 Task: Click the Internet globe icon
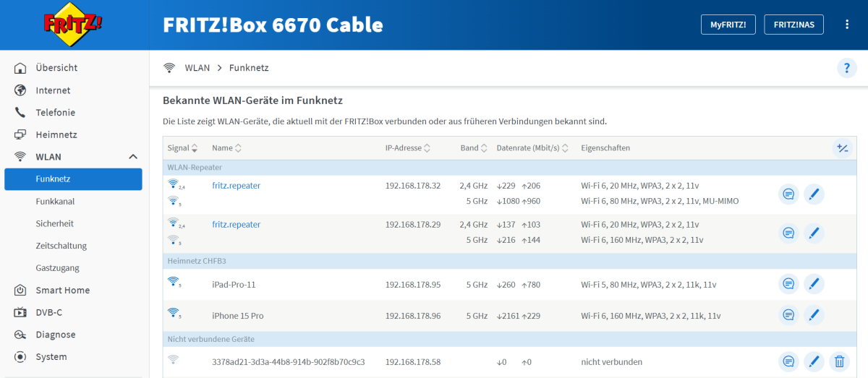(20, 90)
